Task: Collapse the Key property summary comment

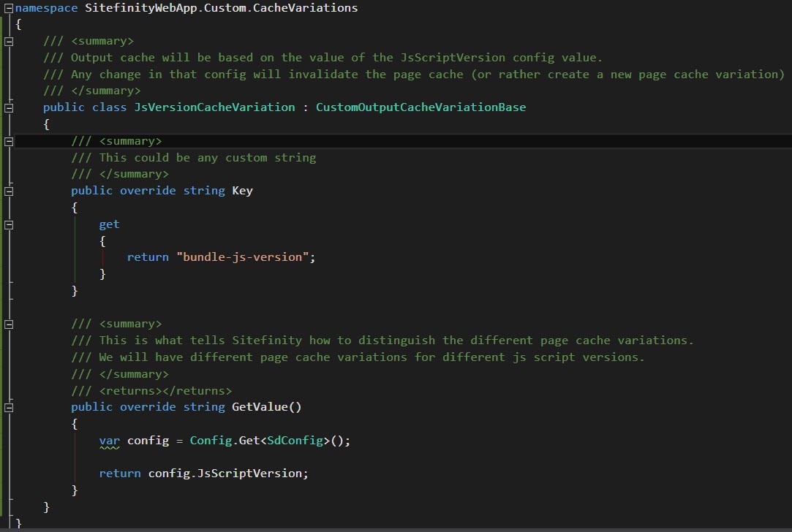Action: tap(7, 140)
